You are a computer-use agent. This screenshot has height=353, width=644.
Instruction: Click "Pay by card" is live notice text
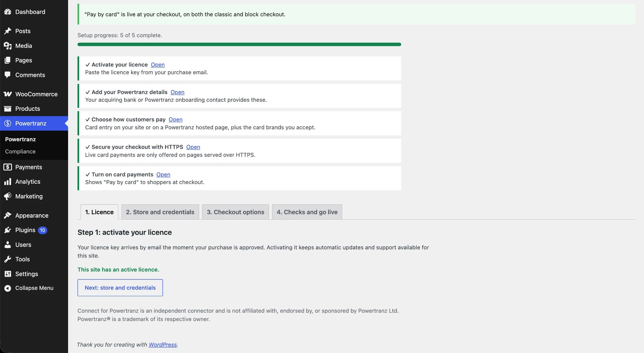click(185, 14)
